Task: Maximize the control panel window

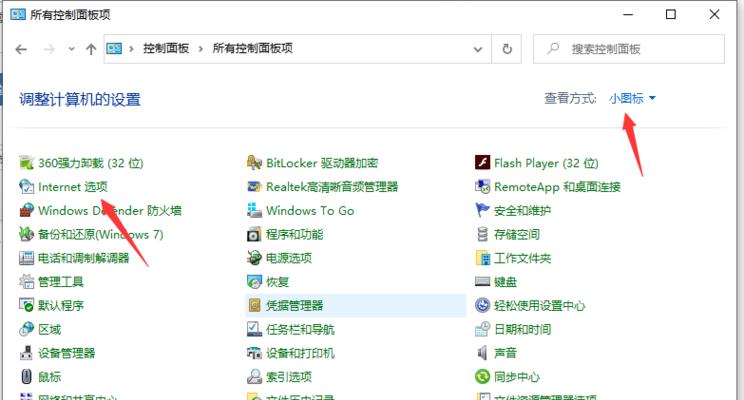Action: pos(670,14)
